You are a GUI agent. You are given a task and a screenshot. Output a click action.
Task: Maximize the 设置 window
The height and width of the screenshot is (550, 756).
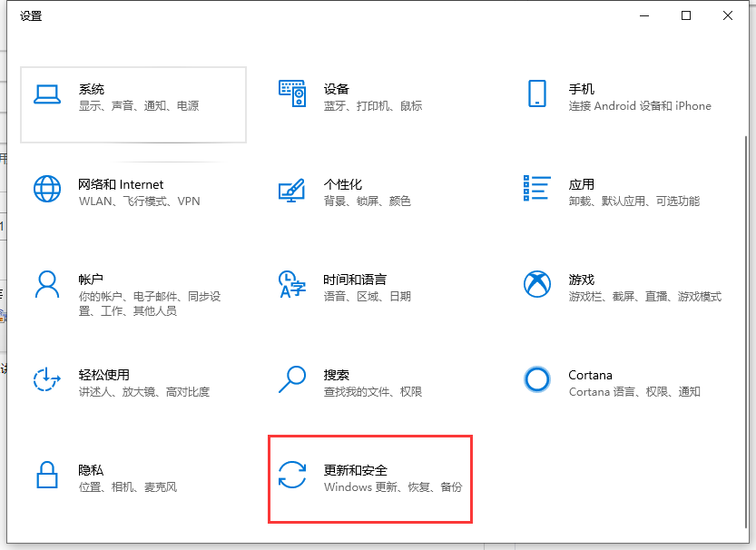click(686, 15)
